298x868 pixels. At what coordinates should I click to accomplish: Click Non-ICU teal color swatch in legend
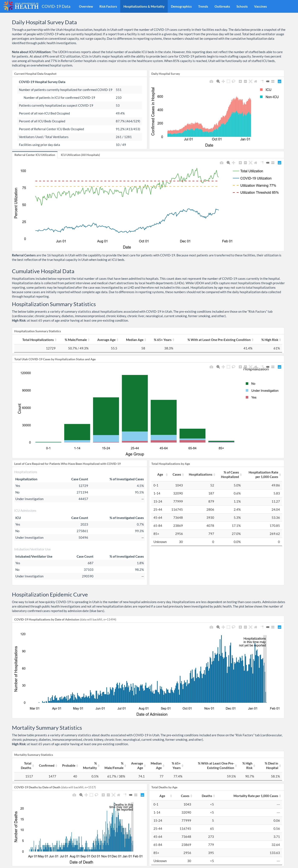tap(261, 97)
